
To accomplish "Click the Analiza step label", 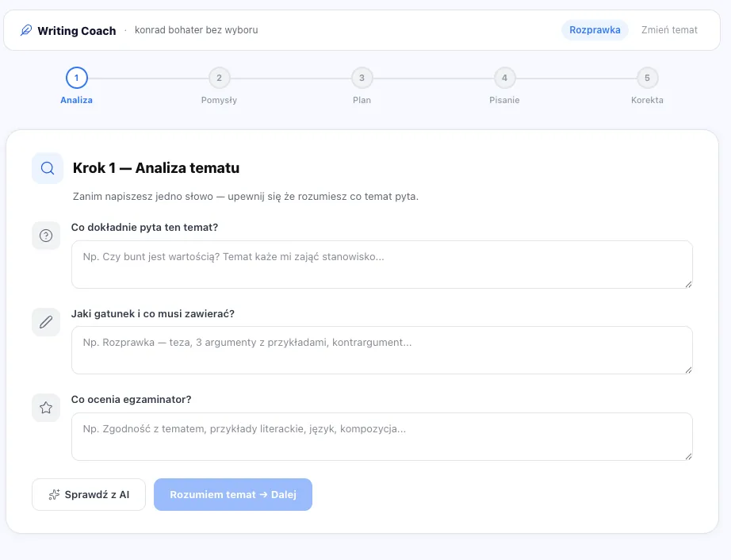I will (76, 100).
